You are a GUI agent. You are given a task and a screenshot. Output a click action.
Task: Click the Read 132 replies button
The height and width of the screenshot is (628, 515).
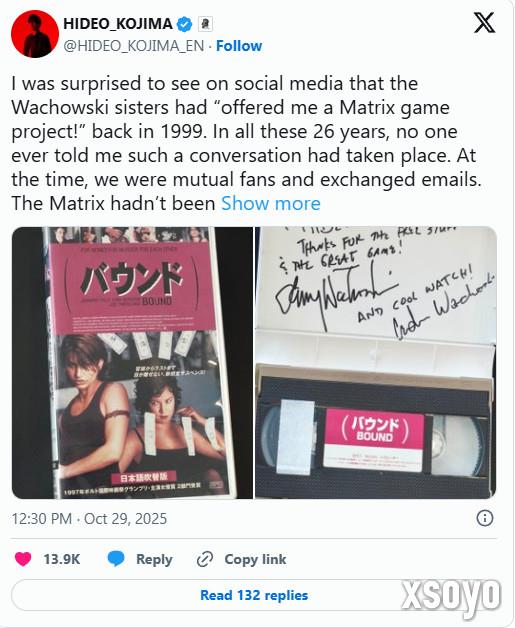pos(254,595)
